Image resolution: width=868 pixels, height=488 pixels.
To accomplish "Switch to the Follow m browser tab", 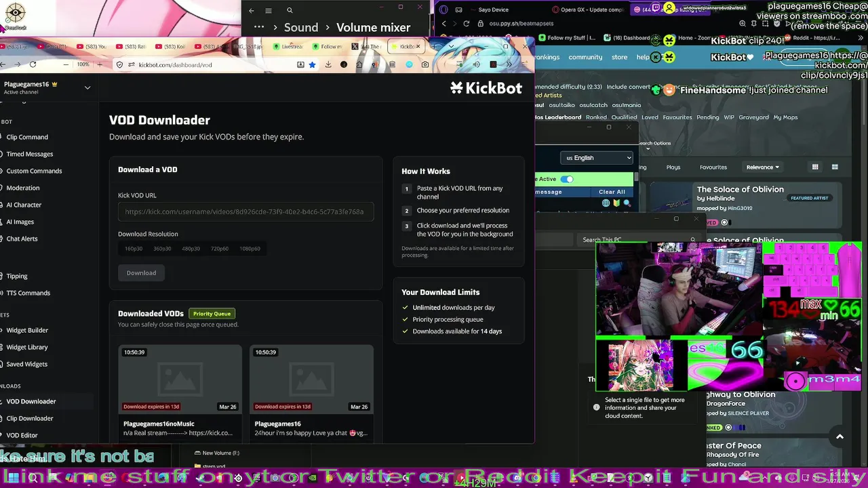I will pyautogui.click(x=328, y=47).
